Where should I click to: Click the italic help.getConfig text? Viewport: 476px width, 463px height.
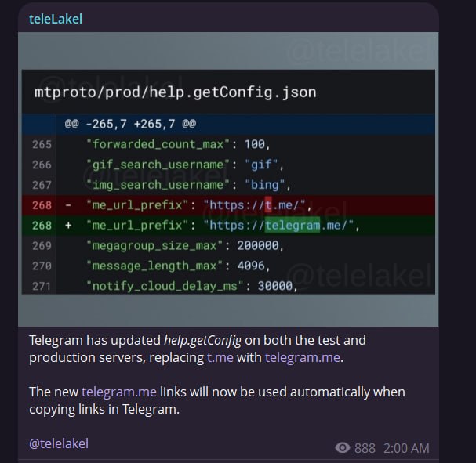[x=203, y=341]
